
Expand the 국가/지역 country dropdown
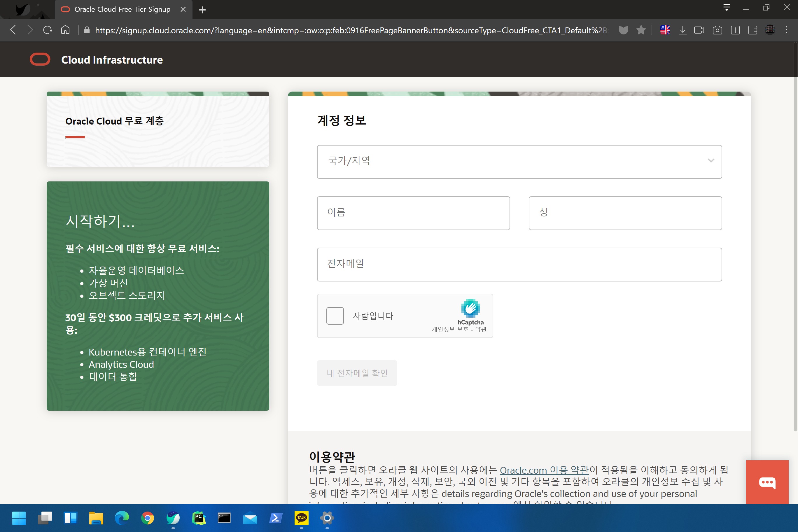519,162
